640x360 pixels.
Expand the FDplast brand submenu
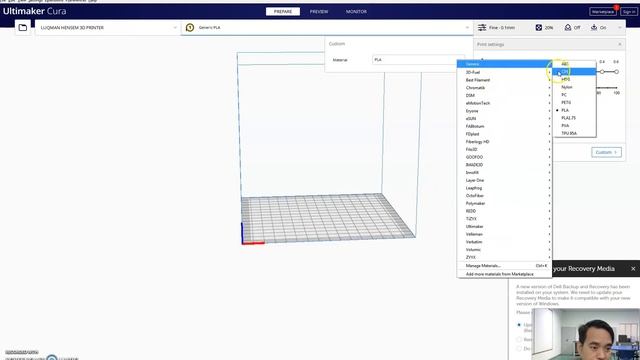(x=504, y=134)
